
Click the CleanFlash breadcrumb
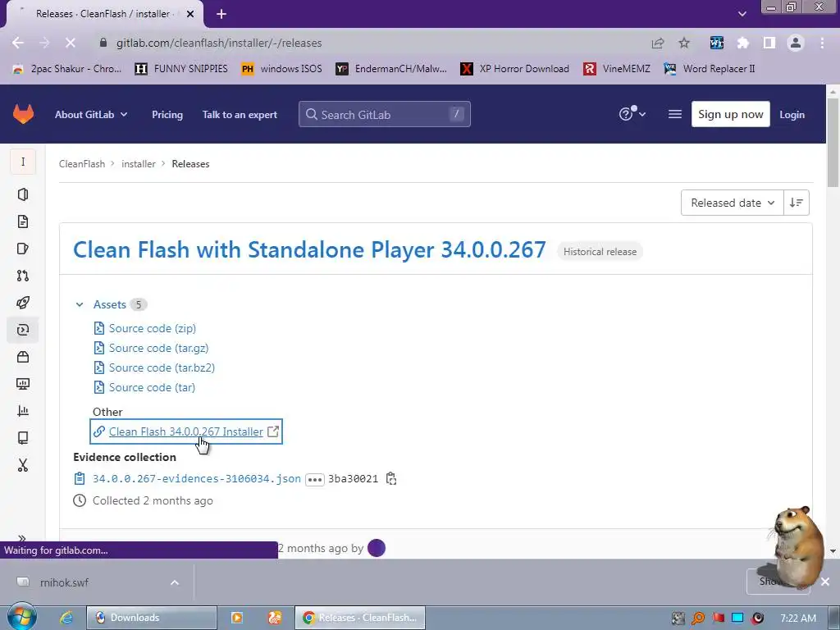click(x=81, y=164)
